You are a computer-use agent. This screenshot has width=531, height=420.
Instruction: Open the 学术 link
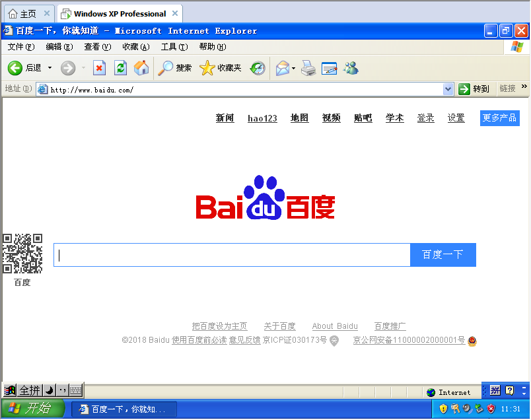click(394, 118)
